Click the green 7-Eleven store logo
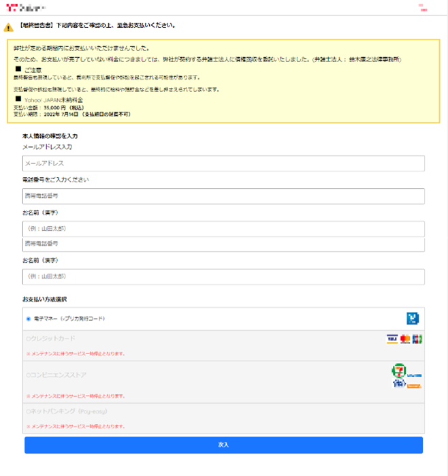 399,370
